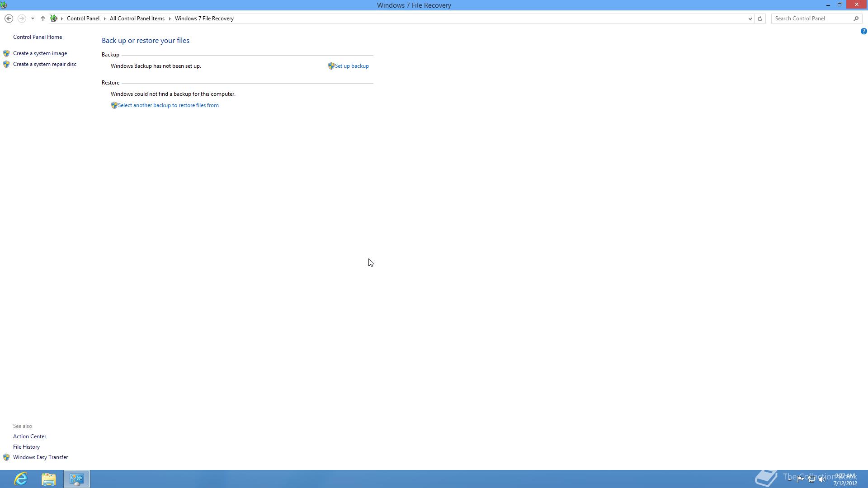This screenshot has width=868, height=488.
Task: Click 'Windows could not find a backup' text
Action: tap(173, 94)
